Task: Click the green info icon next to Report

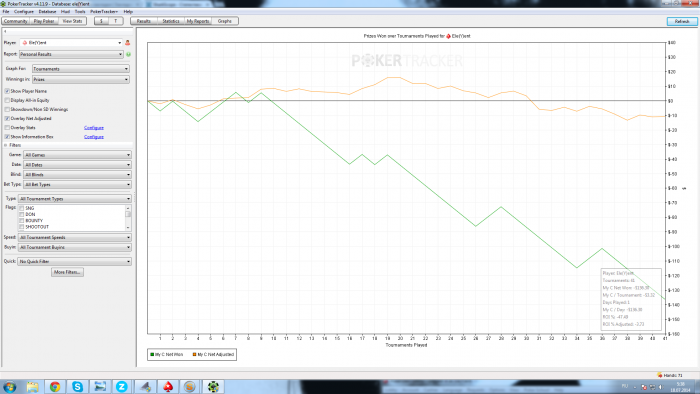Action: tap(129, 54)
